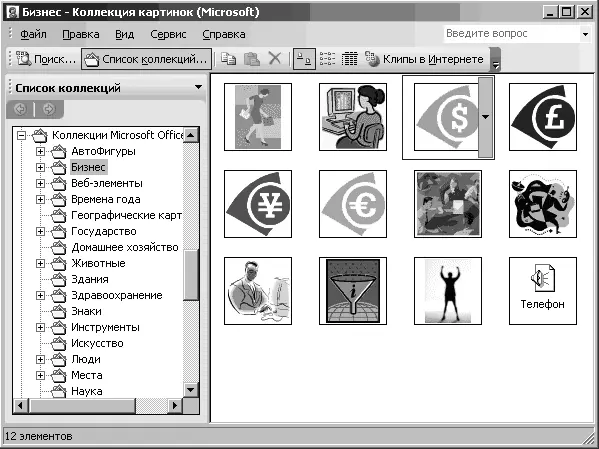Select the euro symbol clip thumbnail

(353, 204)
